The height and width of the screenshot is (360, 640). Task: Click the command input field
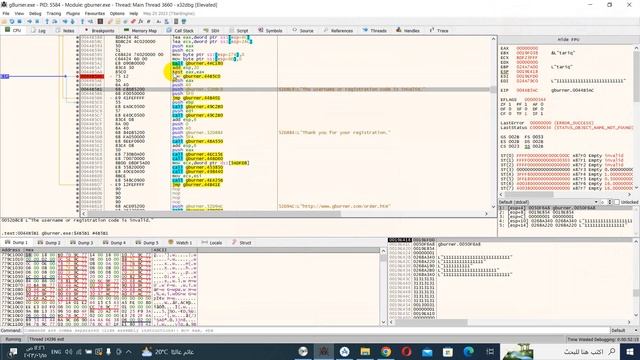316,330
